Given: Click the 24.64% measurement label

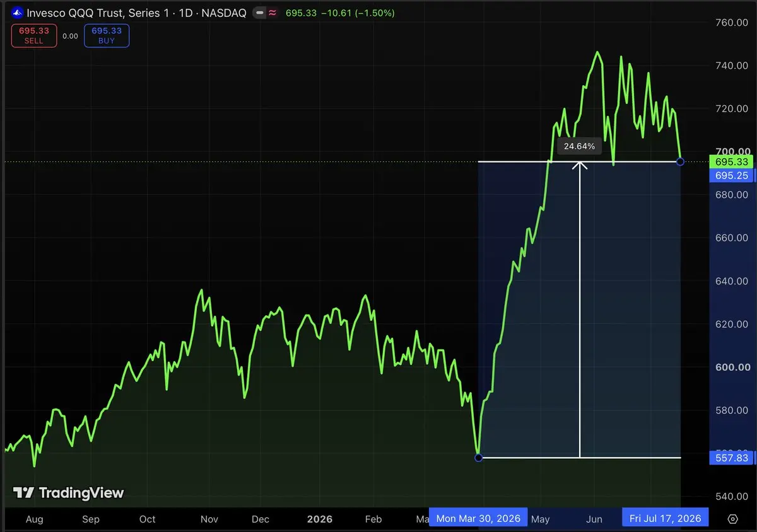Looking at the screenshot, I should coord(579,146).
